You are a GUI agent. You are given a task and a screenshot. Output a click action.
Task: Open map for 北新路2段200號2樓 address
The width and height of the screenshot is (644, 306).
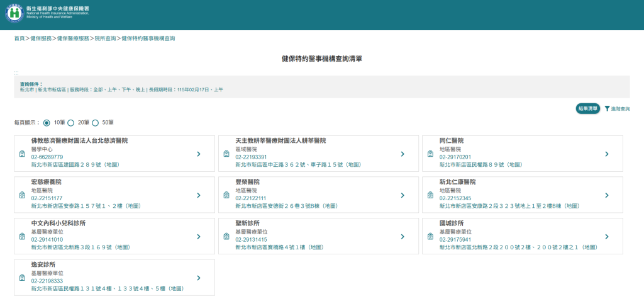click(518, 247)
